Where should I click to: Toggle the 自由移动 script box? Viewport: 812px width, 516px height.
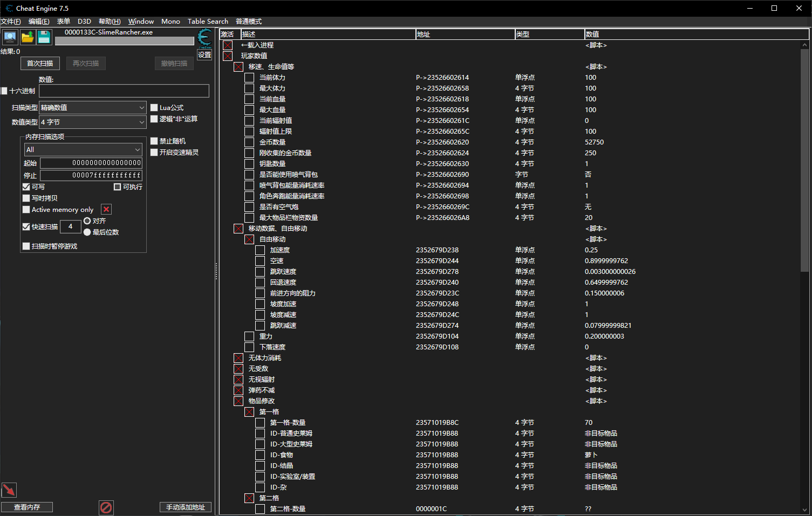(249, 239)
